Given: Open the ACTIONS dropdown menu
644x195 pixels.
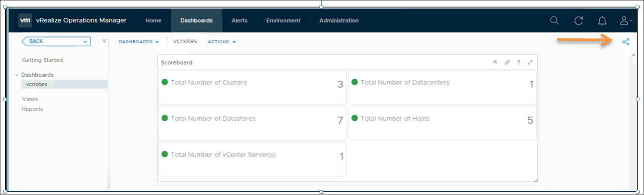Looking at the screenshot, I should [222, 42].
